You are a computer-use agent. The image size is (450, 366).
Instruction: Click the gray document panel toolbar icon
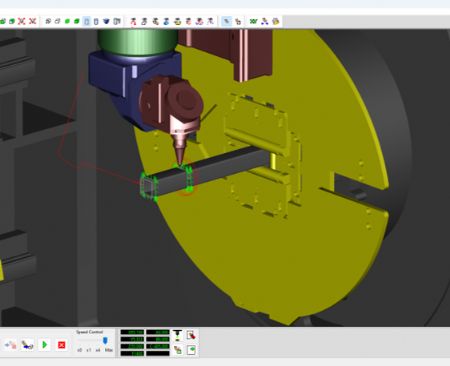point(117,21)
